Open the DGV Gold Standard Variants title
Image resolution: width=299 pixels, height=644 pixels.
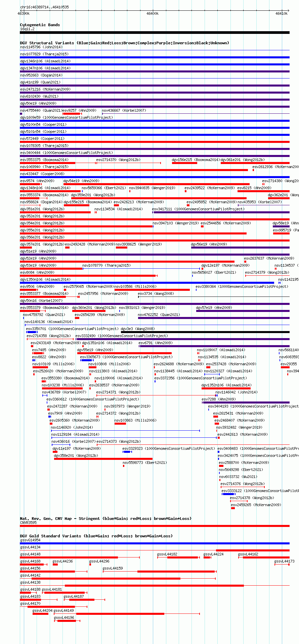pos(96,536)
